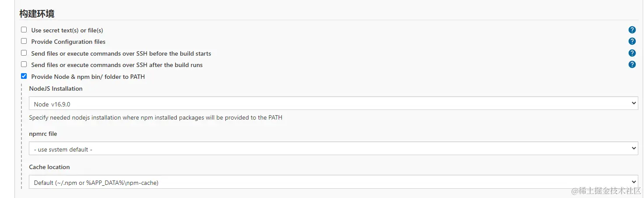This screenshot has width=644, height=198.
Task: Click the "NodeJS Installation" field label
Action: (x=56, y=88)
